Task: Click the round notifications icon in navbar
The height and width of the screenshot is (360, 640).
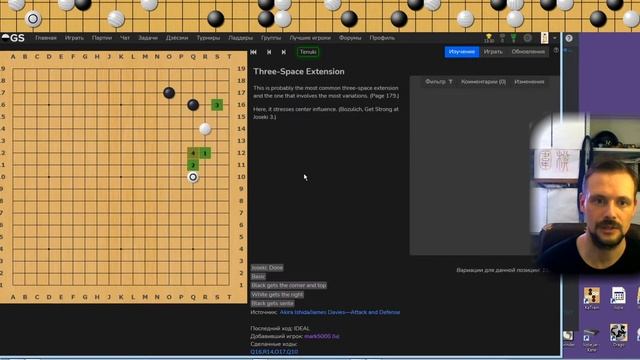Action: [x=527, y=38]
